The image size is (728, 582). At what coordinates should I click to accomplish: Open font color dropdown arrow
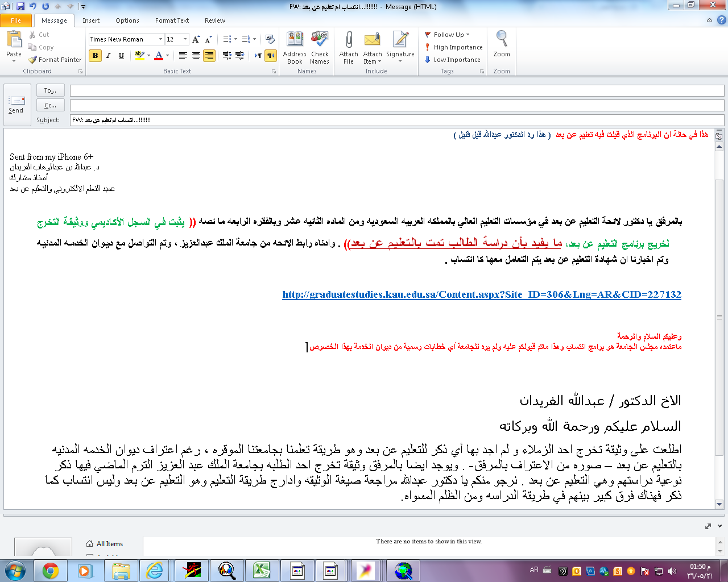tap(167, 55)
